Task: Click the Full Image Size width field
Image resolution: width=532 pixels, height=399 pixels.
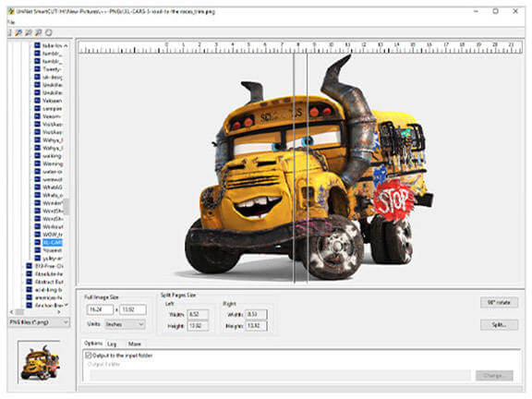Action: tap(100, 309)
